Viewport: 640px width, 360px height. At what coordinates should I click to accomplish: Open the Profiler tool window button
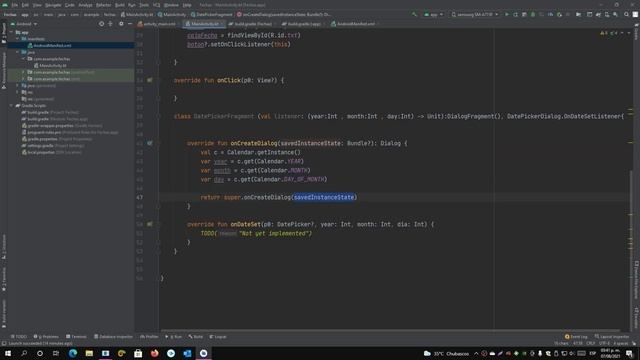pos(149,337)
